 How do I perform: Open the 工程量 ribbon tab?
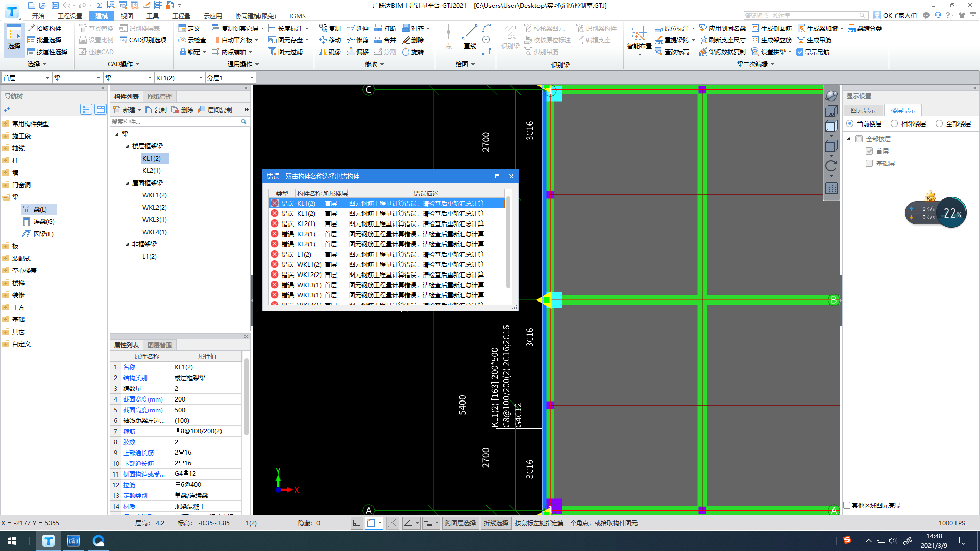pos(181,16)
